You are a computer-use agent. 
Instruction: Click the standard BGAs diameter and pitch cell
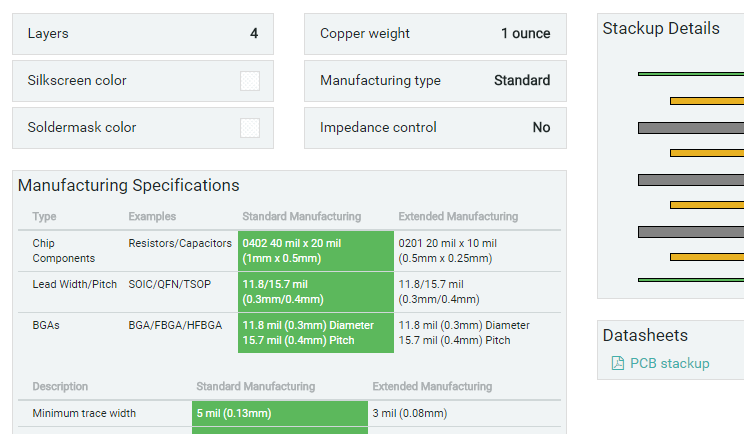point(315,332)
